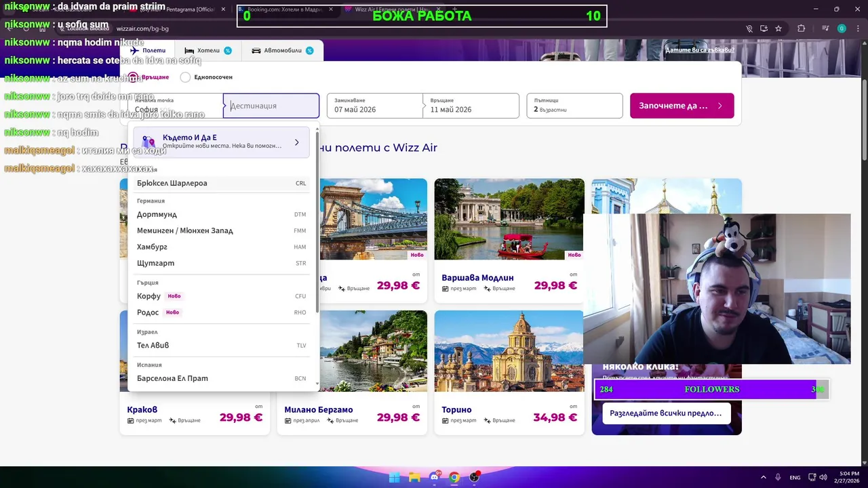The height and width of the screenshot is (488, 868).
Task: Switch to the Хотели hotels tab
Action: (208, 50)
